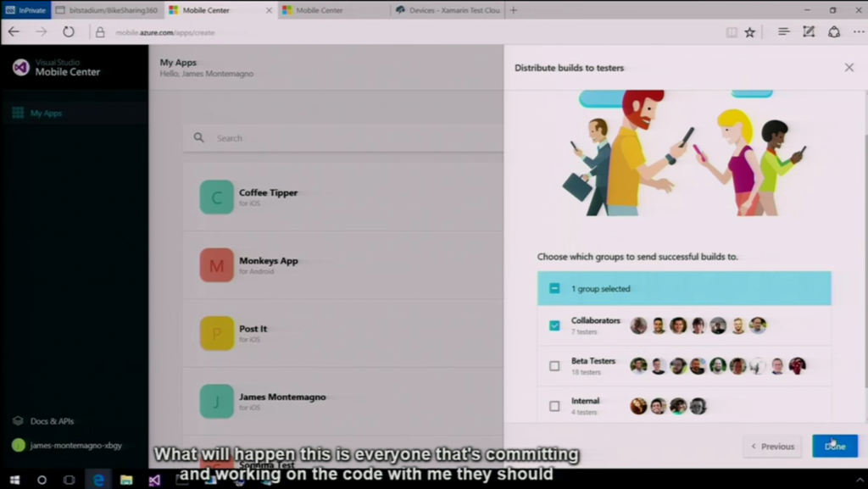Go back with the Previous button

(x=773, y=446)
